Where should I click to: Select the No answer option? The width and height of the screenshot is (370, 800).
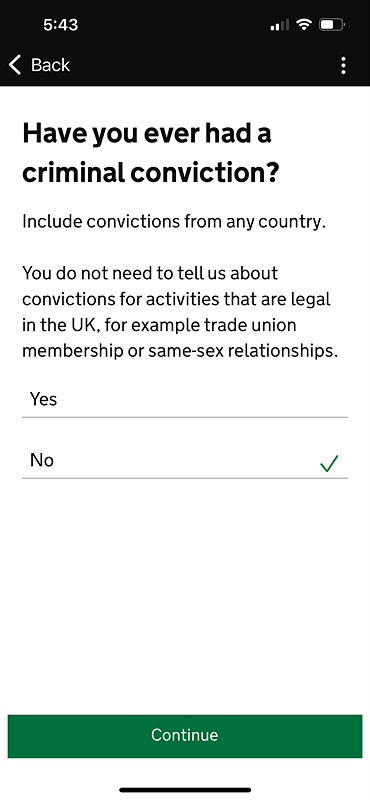(x=185, y=460)
